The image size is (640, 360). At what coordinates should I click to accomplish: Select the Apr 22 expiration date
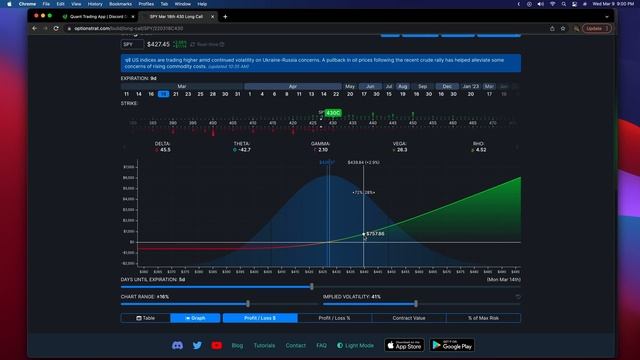(336, 94)
